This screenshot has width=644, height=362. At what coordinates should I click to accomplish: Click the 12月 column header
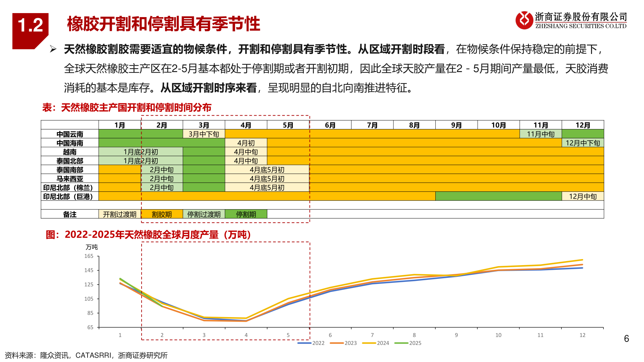point(583,125)
